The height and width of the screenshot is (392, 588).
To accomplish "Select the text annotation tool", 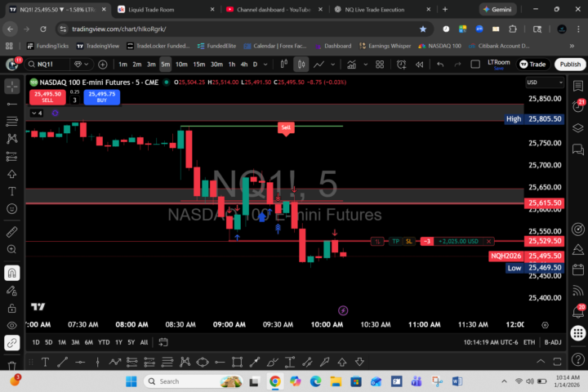I will click(x=12, y=192).
